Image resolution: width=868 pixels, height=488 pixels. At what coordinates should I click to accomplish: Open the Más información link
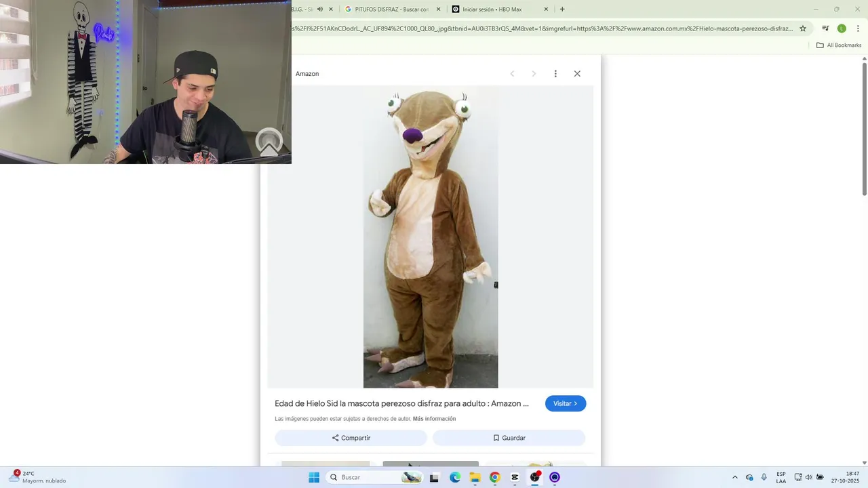tap(434, 419)
